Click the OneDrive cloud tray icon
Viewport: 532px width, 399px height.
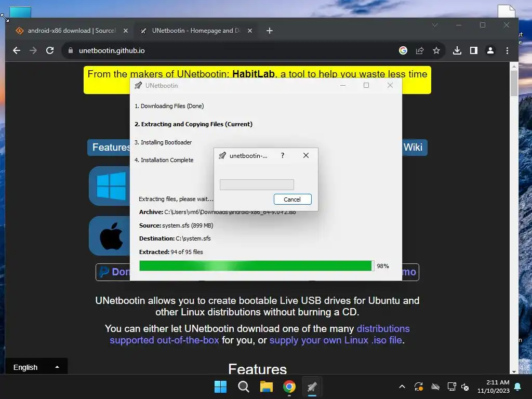[435, 387]
